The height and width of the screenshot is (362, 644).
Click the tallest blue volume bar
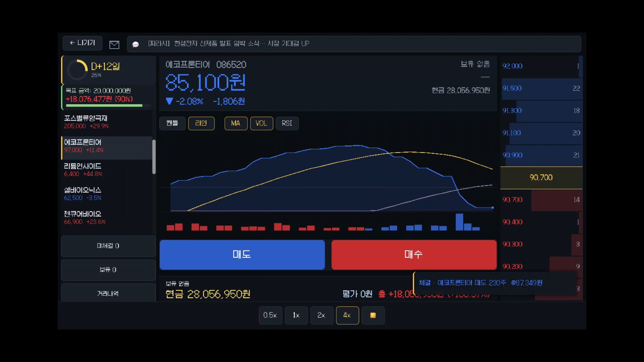tap(459, 222)
